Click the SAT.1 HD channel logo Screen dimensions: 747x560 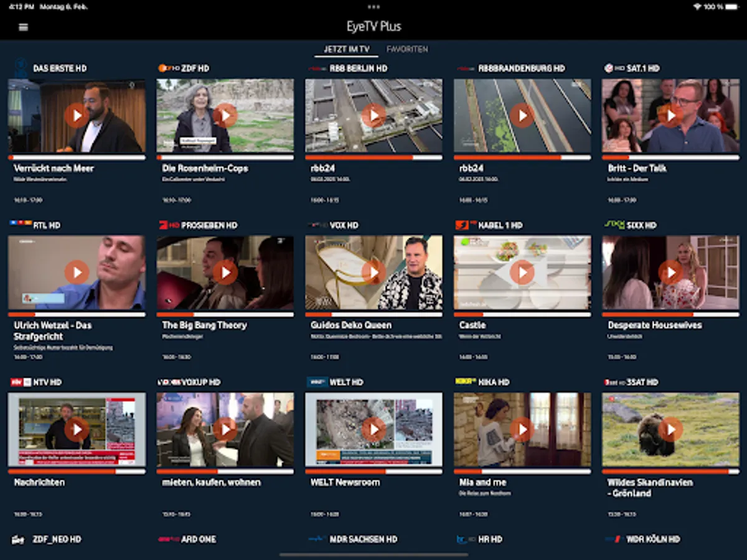[614, 68]
